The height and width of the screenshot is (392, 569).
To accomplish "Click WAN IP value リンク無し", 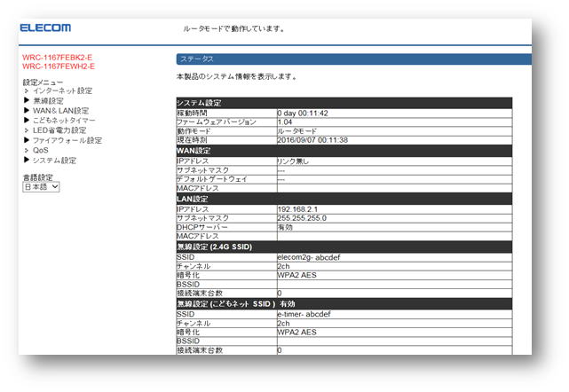I will (293, 161).
